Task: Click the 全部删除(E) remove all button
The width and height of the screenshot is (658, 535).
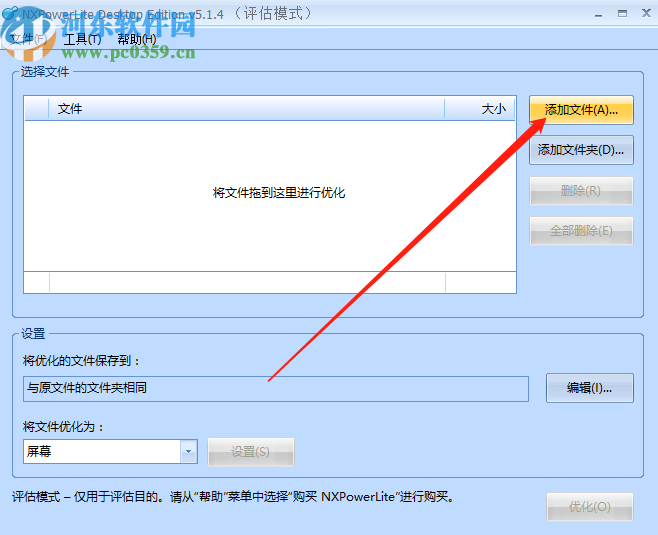Action: [581, 231]
